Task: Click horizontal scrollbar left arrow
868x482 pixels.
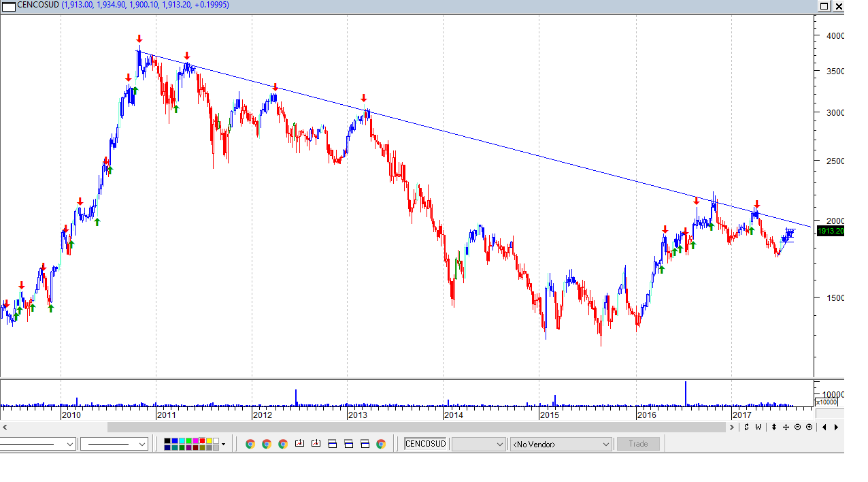Action: tap(5, 427)
